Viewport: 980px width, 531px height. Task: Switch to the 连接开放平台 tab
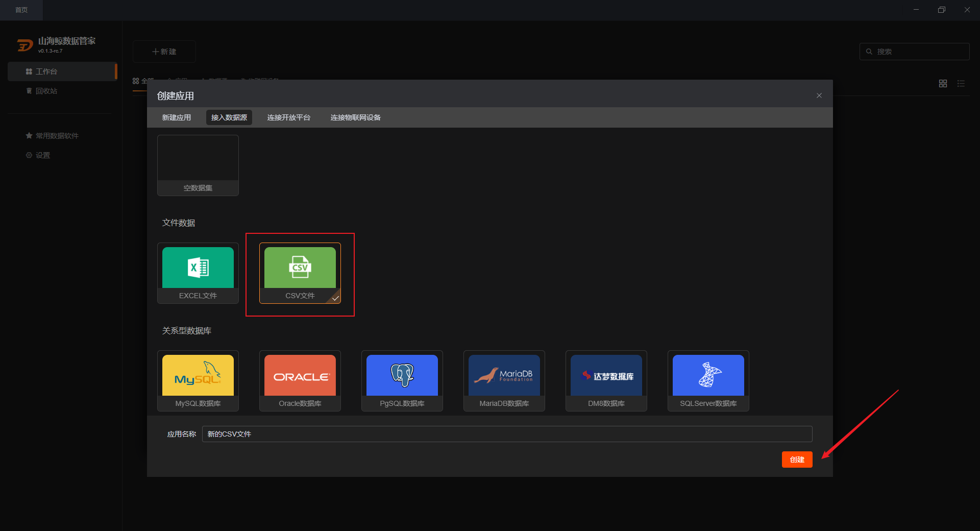point(289,117)
